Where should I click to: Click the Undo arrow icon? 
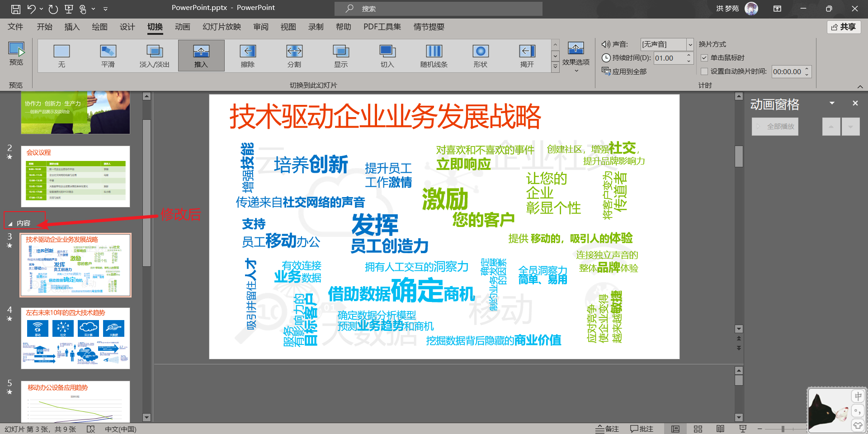tap(31, 9)
